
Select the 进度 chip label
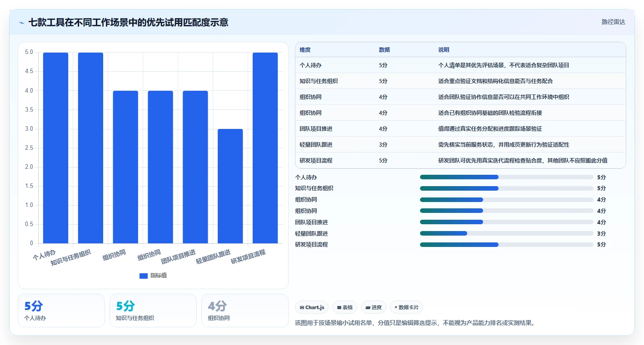click(377, 307)
